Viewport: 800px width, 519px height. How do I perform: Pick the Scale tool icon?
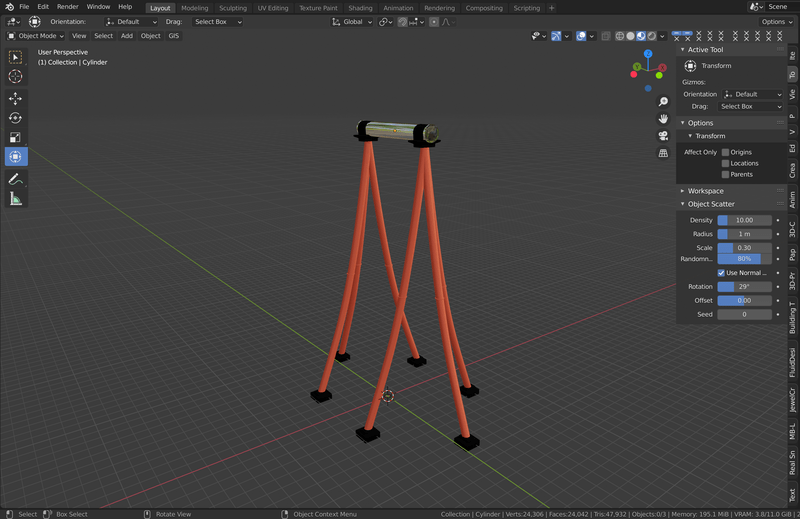click(x=15, y=138)
